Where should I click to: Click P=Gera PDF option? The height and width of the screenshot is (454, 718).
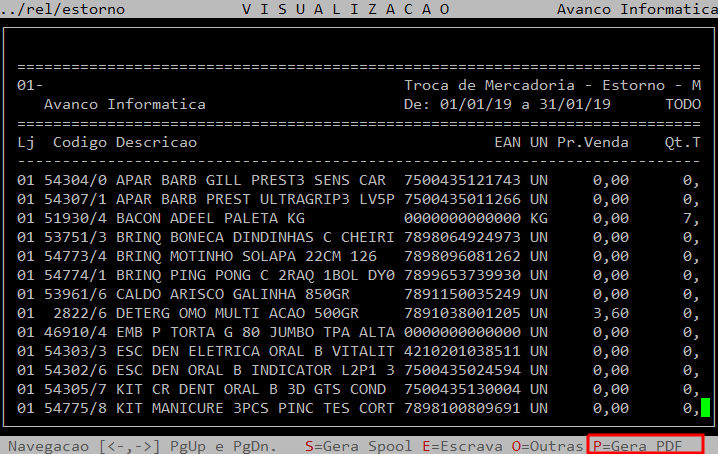647,443
